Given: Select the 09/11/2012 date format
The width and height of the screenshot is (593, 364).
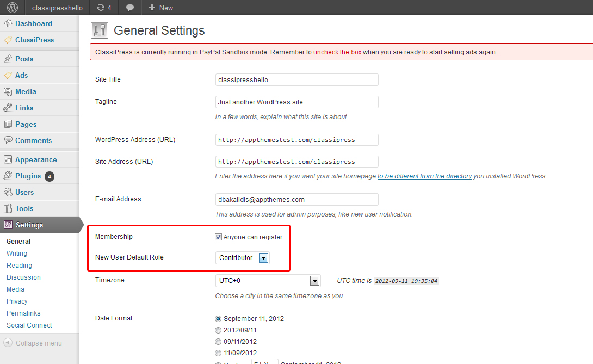Looking at the screenshot, I should pyautogui.click(x=218, y=342).
